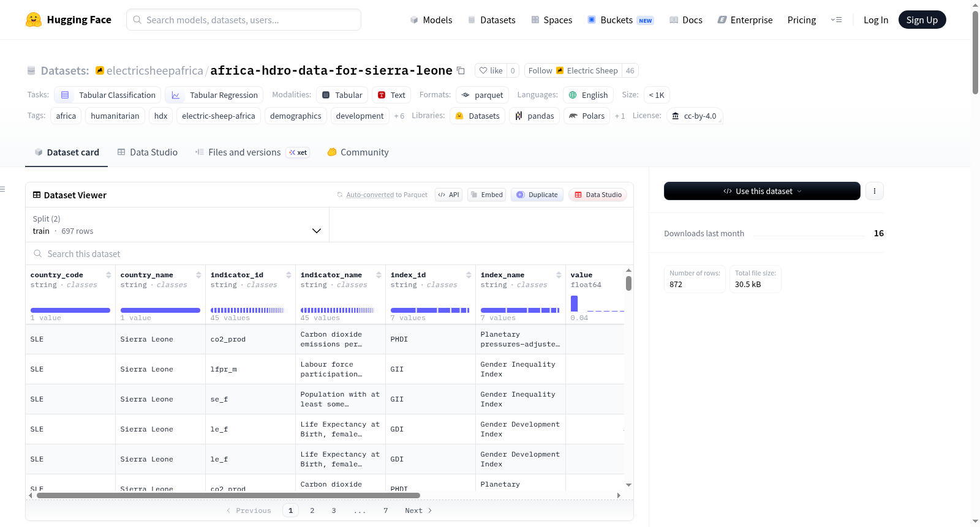
Task: Sort the index_name column
Action: tap(559, 275)
